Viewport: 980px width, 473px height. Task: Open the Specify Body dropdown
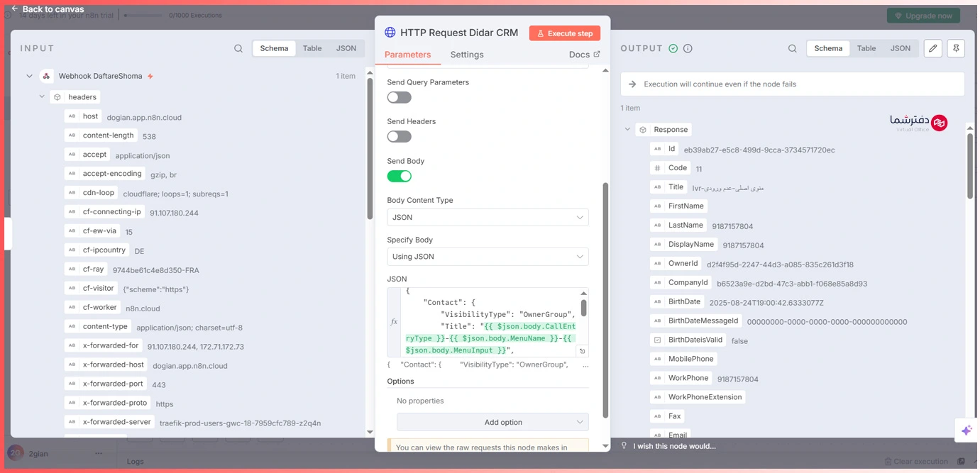pos(488,257)
